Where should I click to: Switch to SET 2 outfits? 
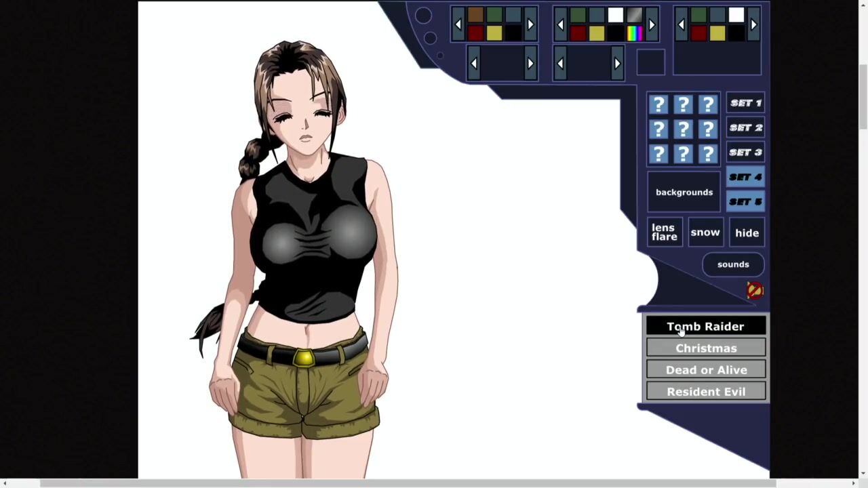click(745, 127)
